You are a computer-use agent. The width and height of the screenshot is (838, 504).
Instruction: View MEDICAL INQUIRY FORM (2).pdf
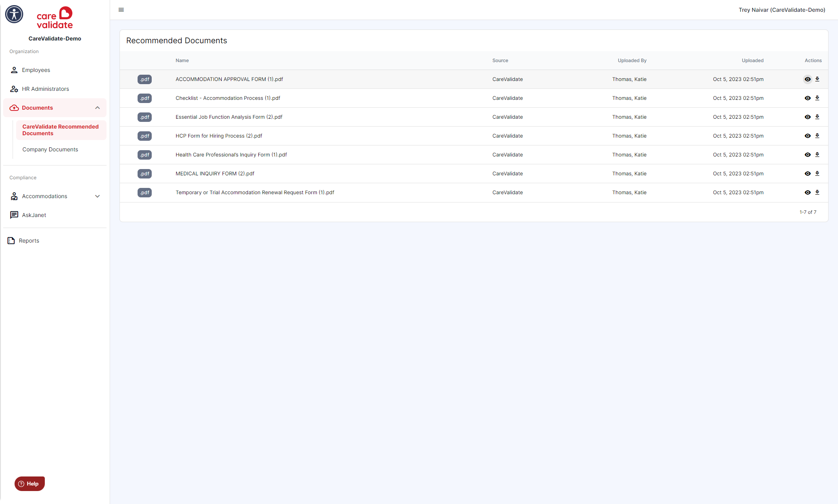pos(808,174)
